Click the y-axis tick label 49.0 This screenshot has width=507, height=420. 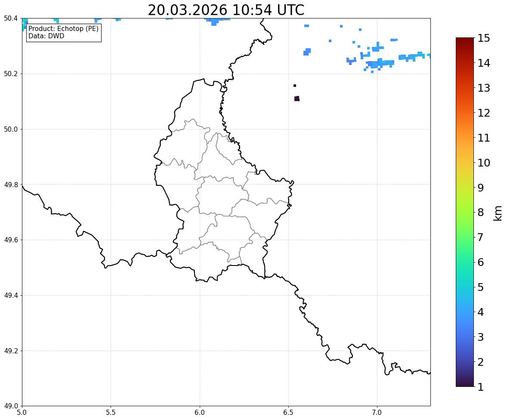[11, 406]
